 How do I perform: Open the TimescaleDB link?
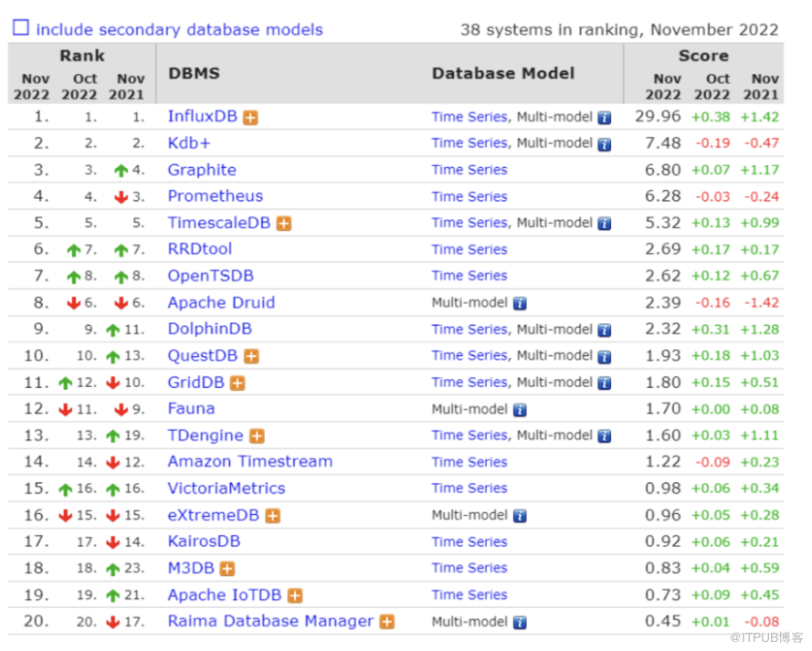(x=219, y=223)
